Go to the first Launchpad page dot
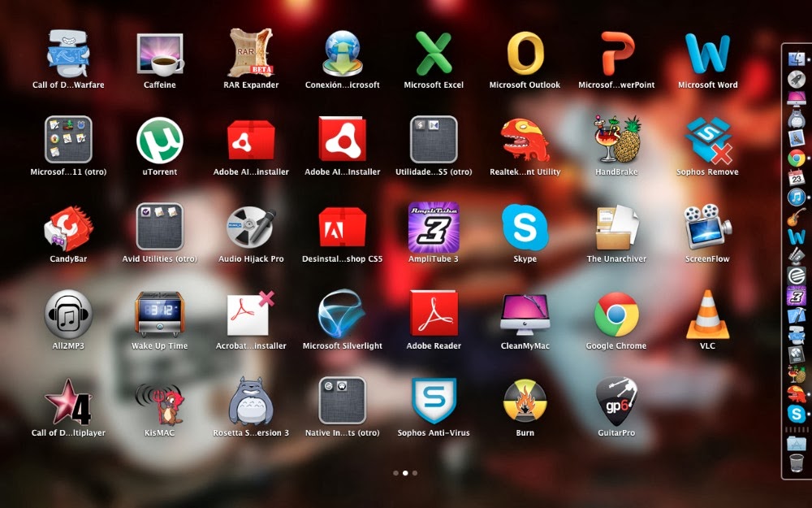Viewport: 812px width, 508px height. (x=395, y=472)
